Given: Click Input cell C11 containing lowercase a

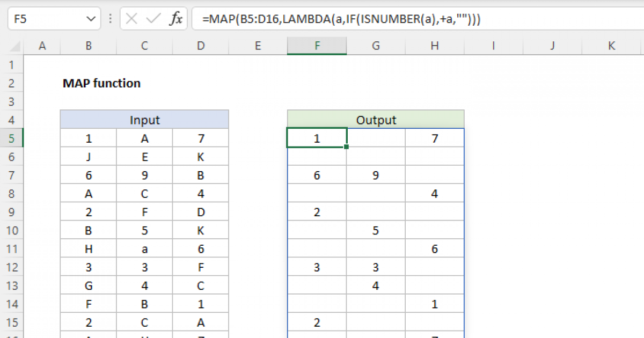Looking at the screenshot, I should 144,248.
